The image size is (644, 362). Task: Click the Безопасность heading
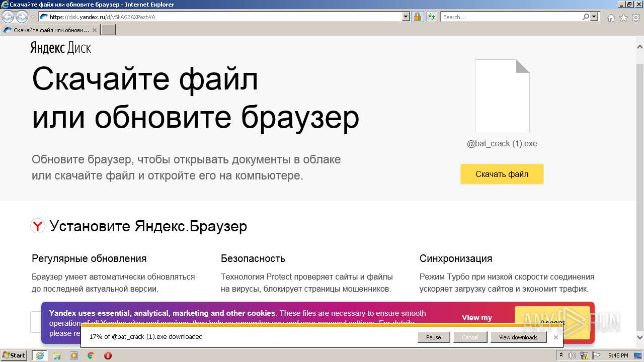pos(253,258)
